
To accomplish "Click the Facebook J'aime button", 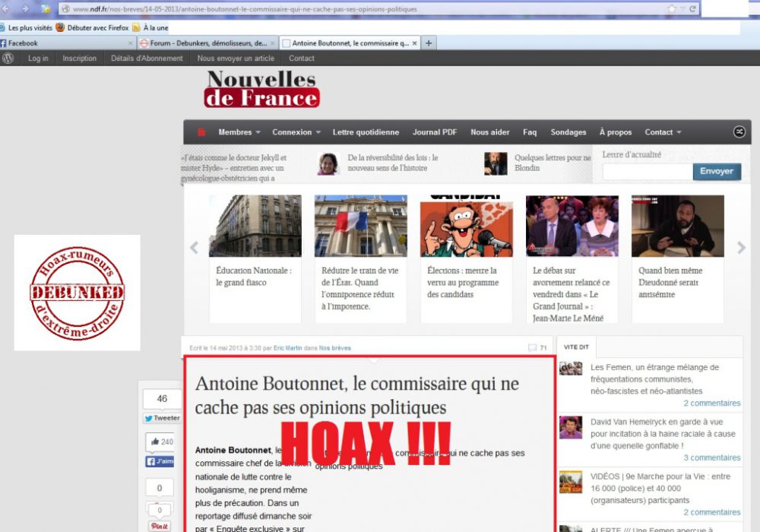I will pyautogui.click(x=160, y=461).
